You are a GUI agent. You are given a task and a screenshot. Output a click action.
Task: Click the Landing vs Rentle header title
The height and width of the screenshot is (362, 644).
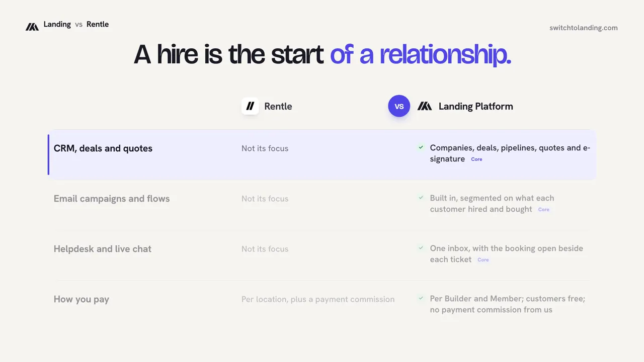[x=76, y=24]
